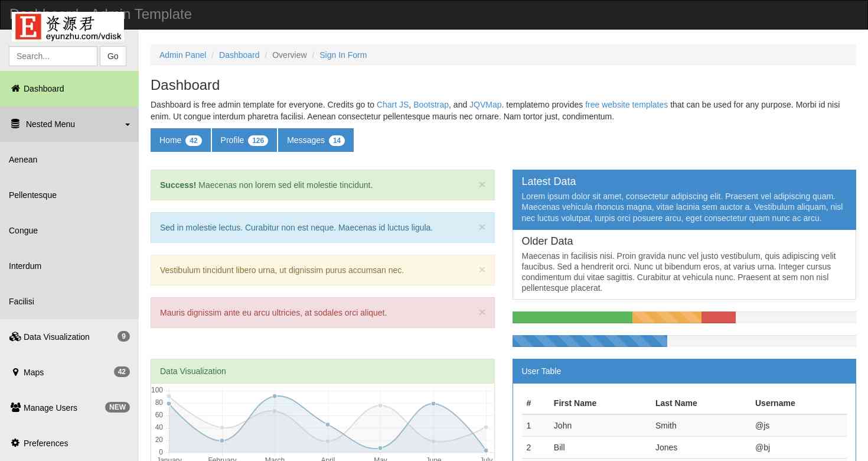Open Manage Users in the sidebar

[x=69, y=408]
